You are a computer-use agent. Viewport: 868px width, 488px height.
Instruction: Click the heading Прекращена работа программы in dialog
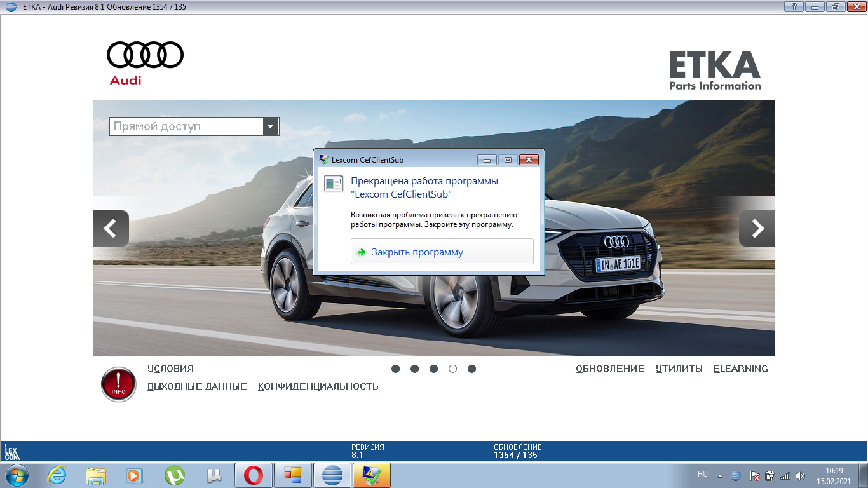pyautogui.click(x=424, y=181)
